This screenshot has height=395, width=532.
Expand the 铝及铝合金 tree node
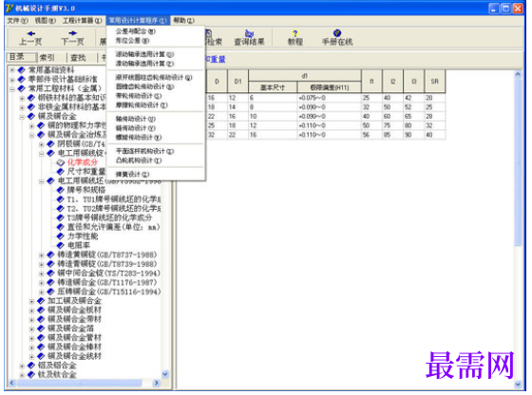pyautogui.click(x=22, y=366)
